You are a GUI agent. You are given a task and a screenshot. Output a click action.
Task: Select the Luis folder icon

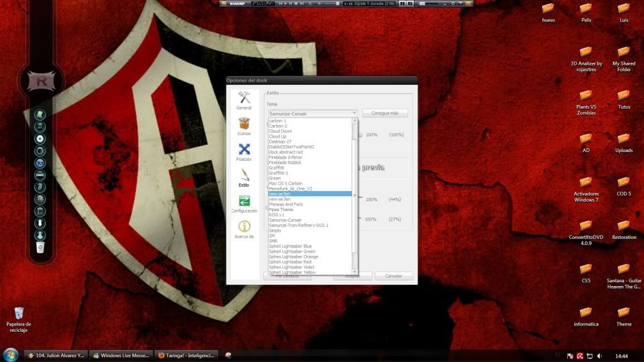pyautogui.click(x=624, y=13)
